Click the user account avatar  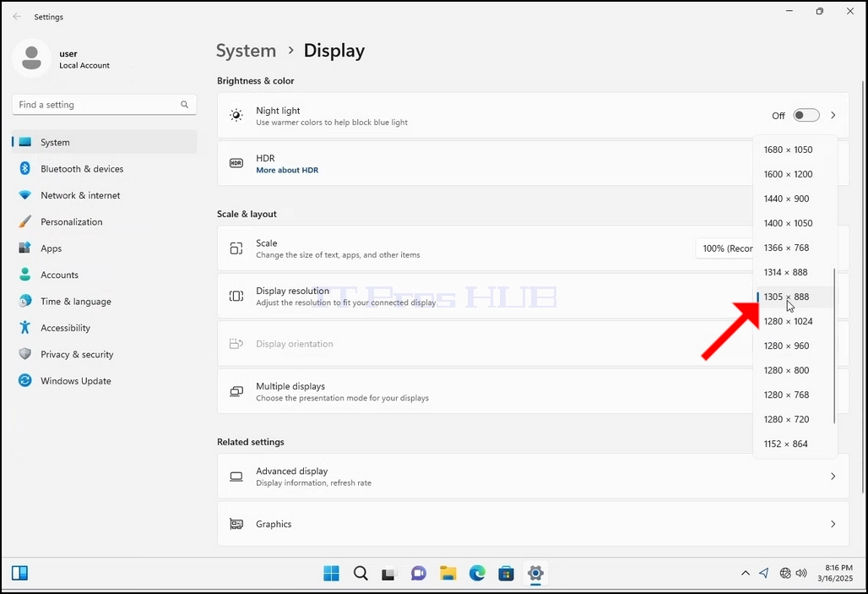click(31, 58)
